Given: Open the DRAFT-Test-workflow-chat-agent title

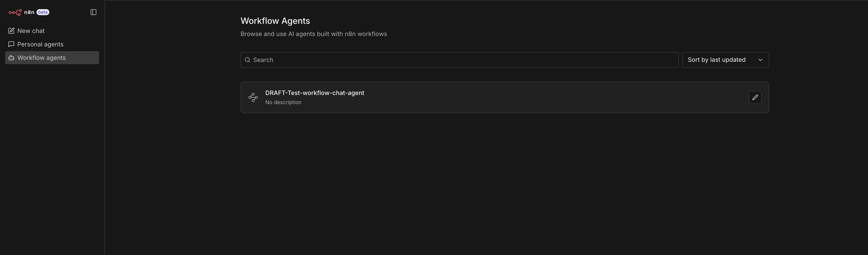Looking at the screenshot, I should (314, 93).
